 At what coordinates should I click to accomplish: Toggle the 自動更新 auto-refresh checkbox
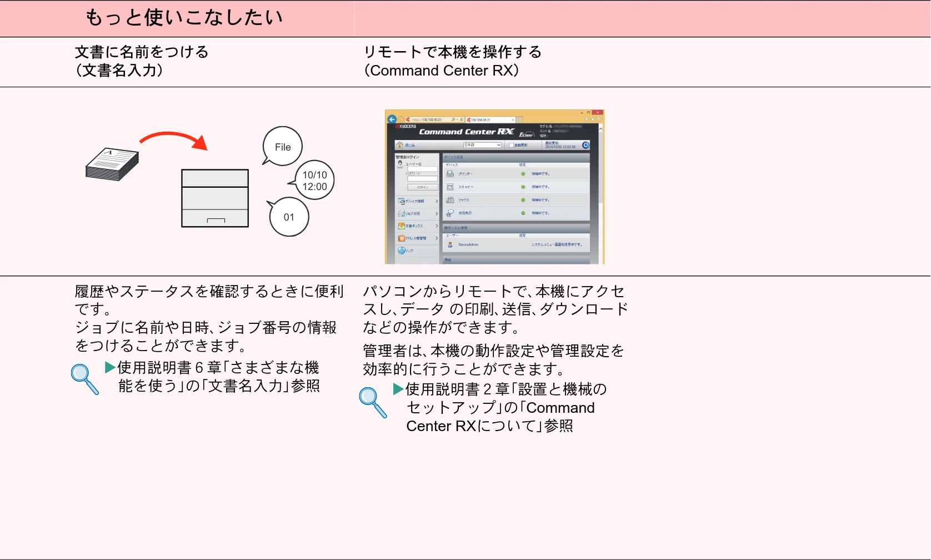(512, 145)
